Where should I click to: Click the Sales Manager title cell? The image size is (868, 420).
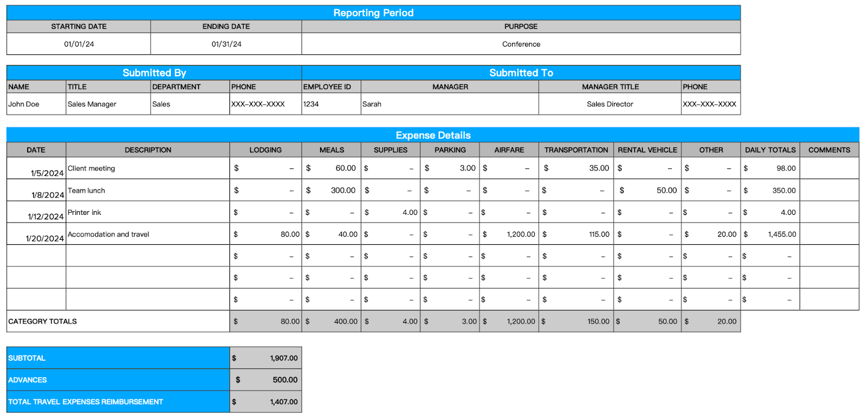(108, 104)
